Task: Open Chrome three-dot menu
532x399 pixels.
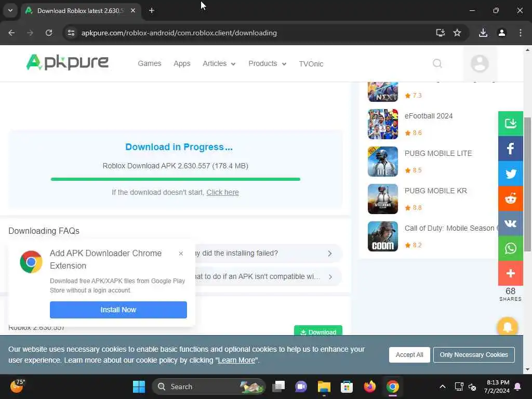Action: point(521,33)
